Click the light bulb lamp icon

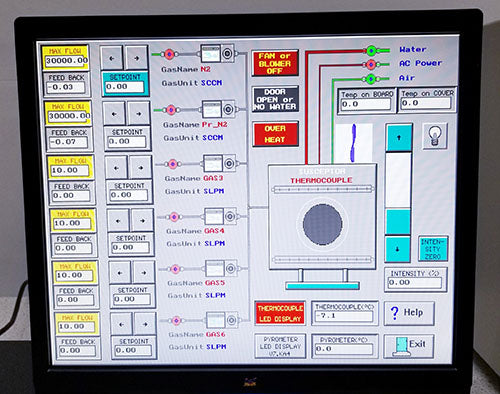pyautogui.click(x=435, y=136)
